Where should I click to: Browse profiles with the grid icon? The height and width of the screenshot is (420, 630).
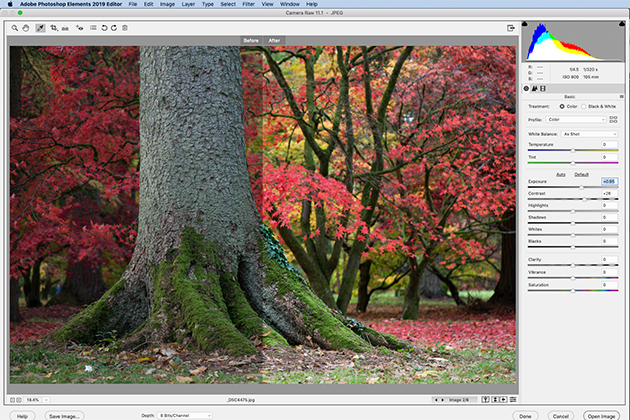613,119
